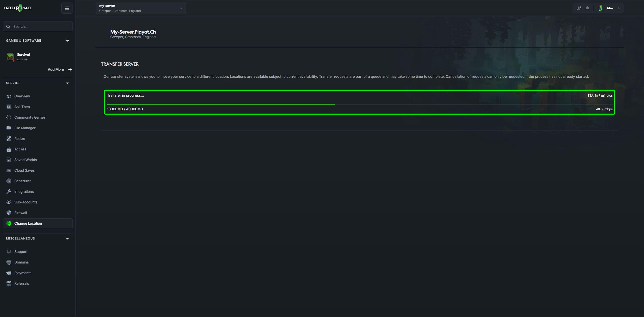Click the My-Server.Playat.Ch heading
The image size is (644, 317).
(x=133, y=32)
